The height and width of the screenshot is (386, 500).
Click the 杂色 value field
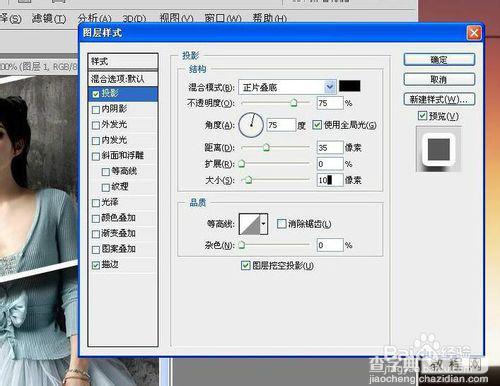[330, 245]
